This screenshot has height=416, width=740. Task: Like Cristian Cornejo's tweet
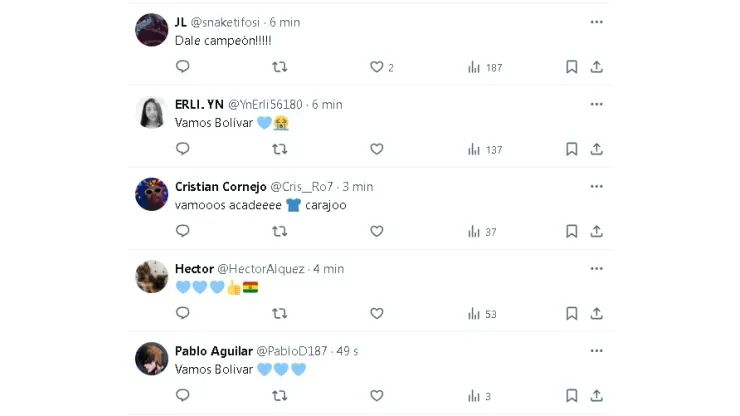[377, 231]
